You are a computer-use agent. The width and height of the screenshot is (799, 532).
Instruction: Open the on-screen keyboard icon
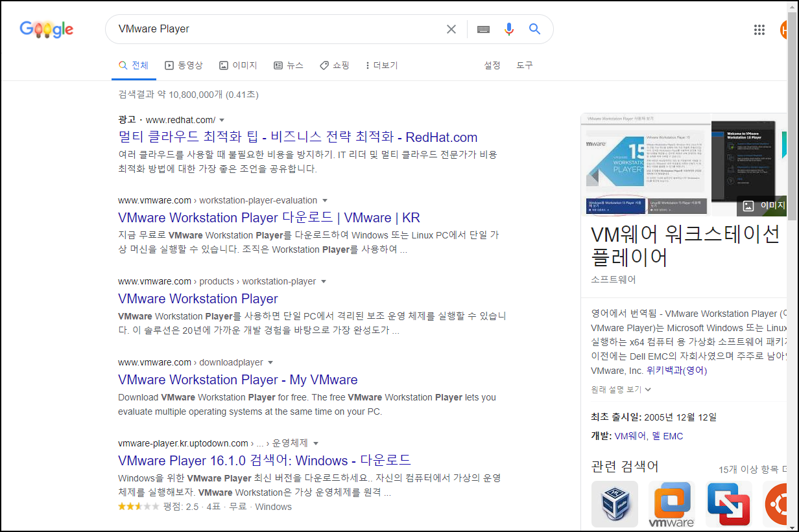point(483,29)
